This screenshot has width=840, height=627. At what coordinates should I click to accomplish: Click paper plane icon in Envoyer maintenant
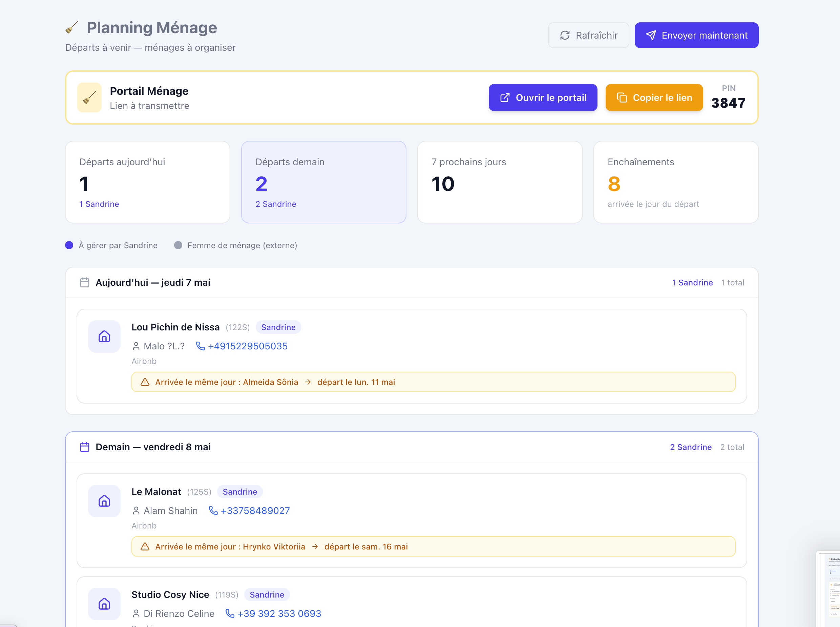pyautogui.click(x=651, y=35)
